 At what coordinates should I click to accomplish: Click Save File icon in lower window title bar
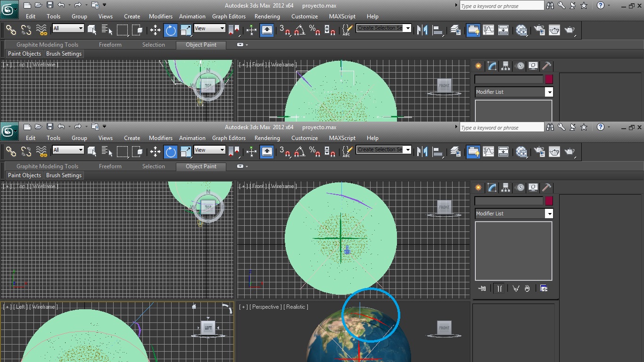click(49, 127)
